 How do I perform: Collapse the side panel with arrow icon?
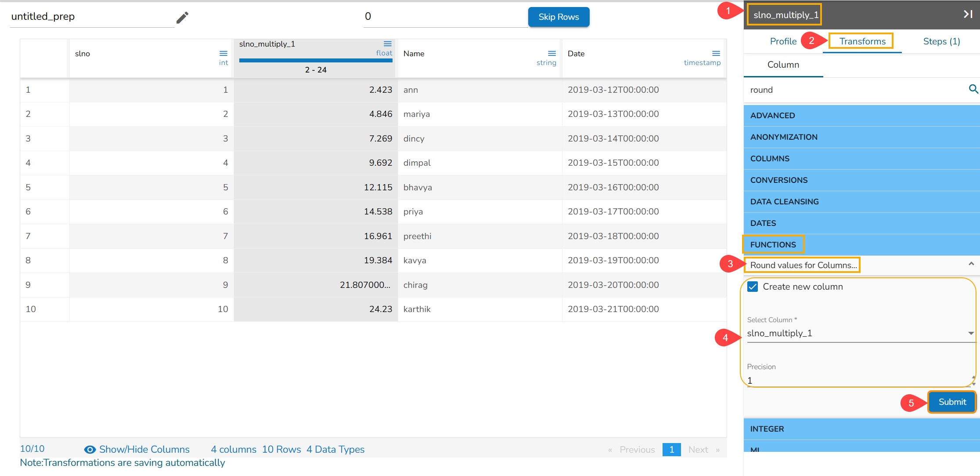[x=968, y=15]
